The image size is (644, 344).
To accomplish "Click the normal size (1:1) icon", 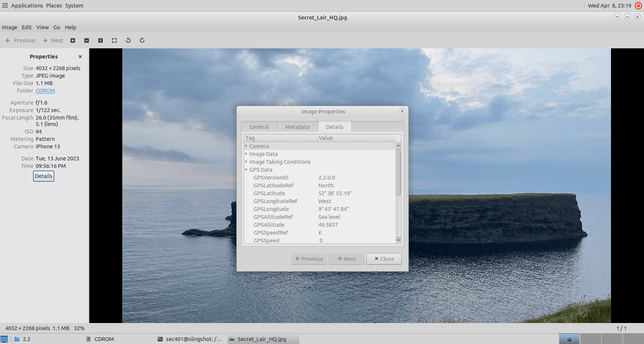I will click(101, 40).
